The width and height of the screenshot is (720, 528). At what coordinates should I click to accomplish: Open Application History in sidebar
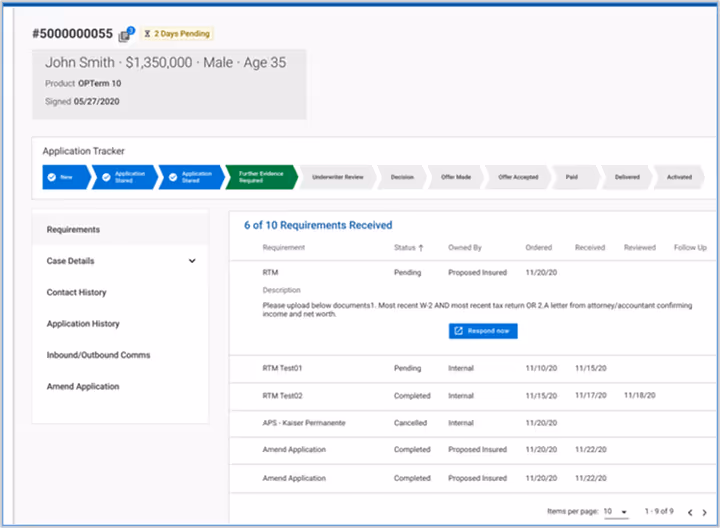pyautogui.click(x=83, y=324)
